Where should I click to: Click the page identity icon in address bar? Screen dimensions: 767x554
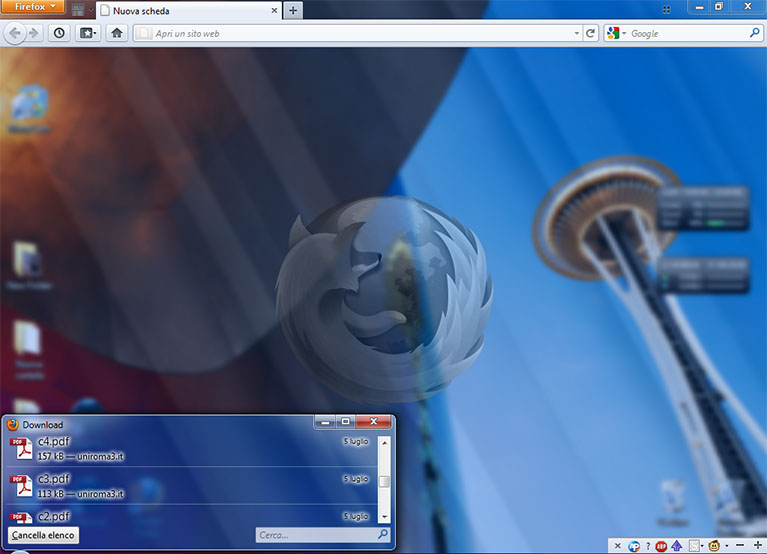coord(143,33)
